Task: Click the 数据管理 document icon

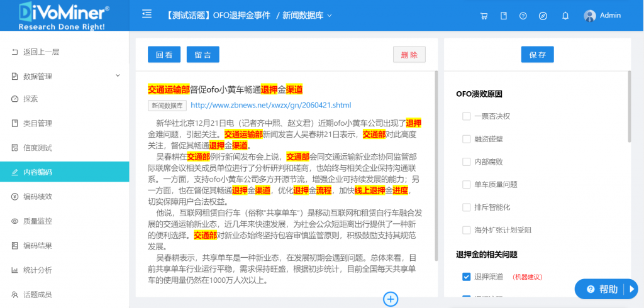Action: (15, 77)
